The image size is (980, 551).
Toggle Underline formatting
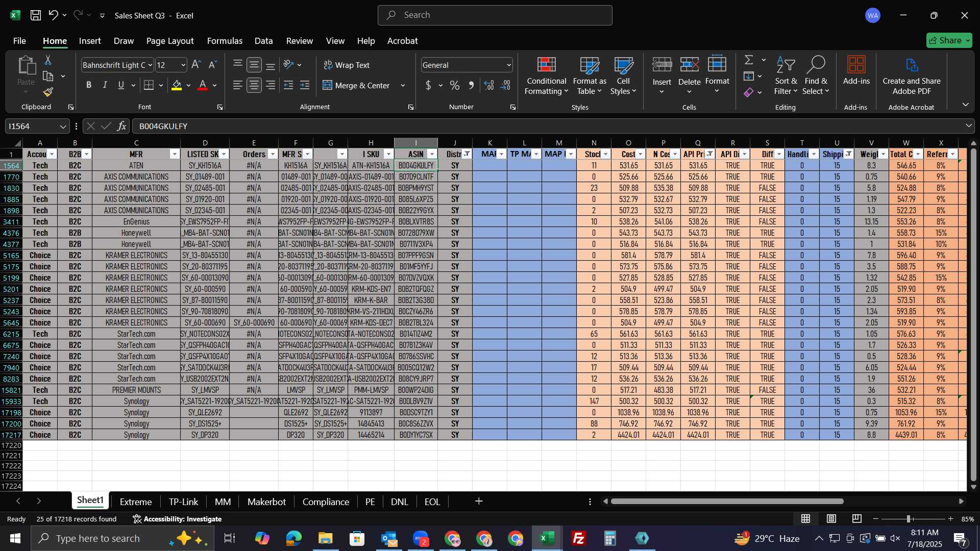(121, 85)
